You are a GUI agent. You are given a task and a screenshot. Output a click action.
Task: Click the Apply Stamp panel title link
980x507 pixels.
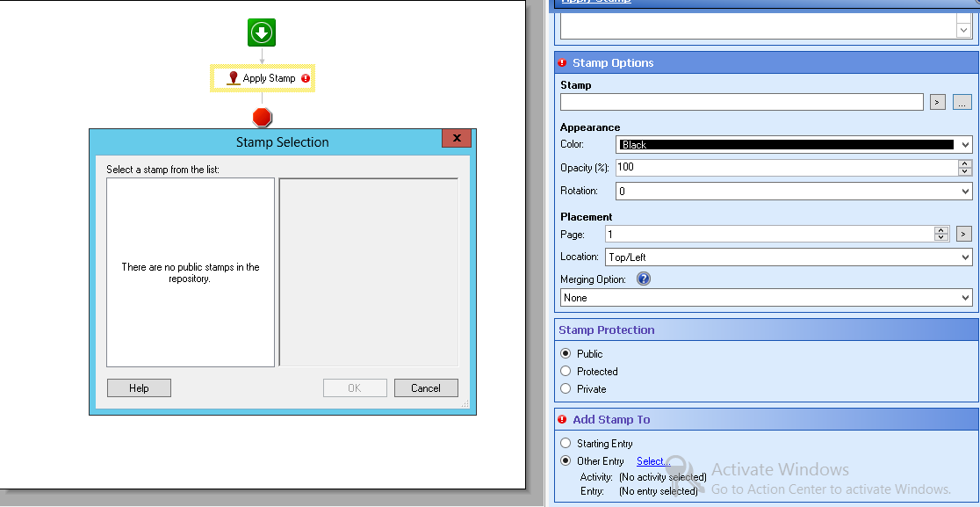595,2
